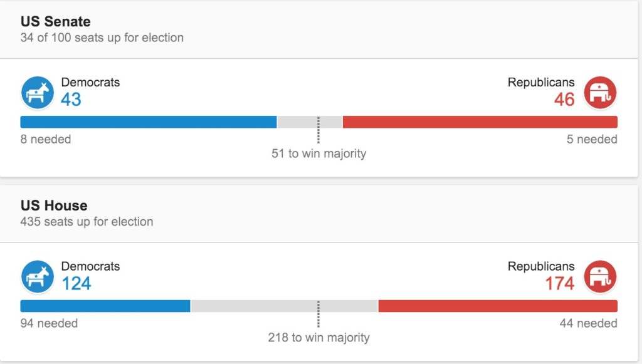Viewport: 642px width, 364px height.
Task: Open the US House heading
Action: tap(54, 205)
